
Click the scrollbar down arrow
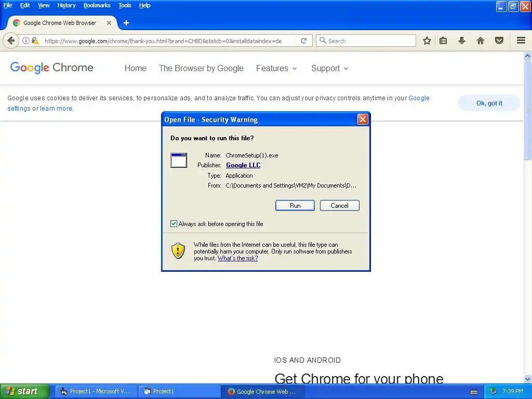pos(527,379)
